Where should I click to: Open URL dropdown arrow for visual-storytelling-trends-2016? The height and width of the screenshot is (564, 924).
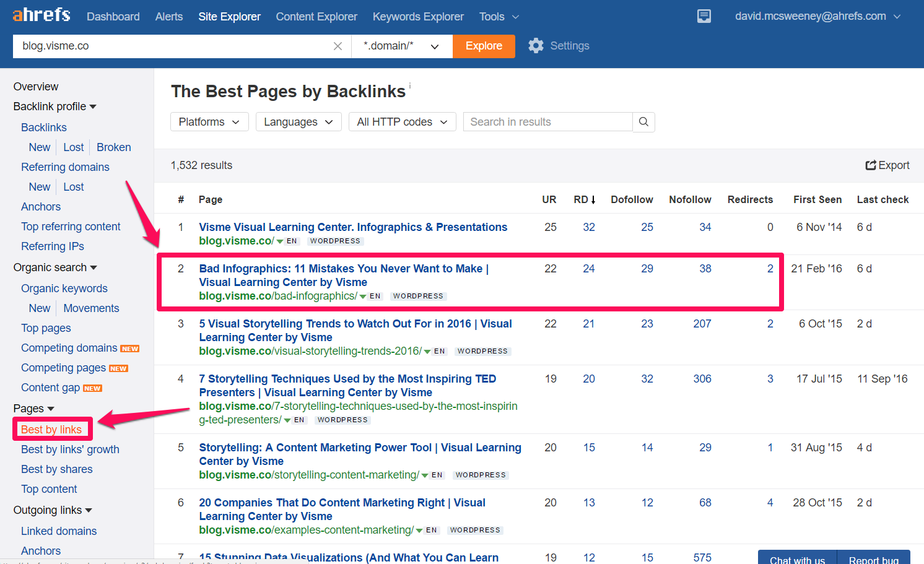427,352
